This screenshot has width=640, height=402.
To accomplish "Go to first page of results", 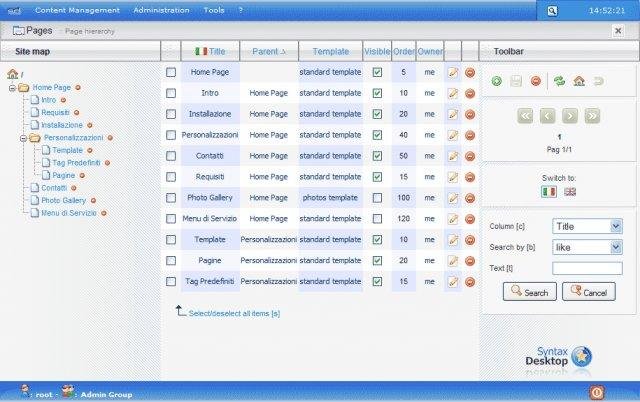I will coord(525,116).
